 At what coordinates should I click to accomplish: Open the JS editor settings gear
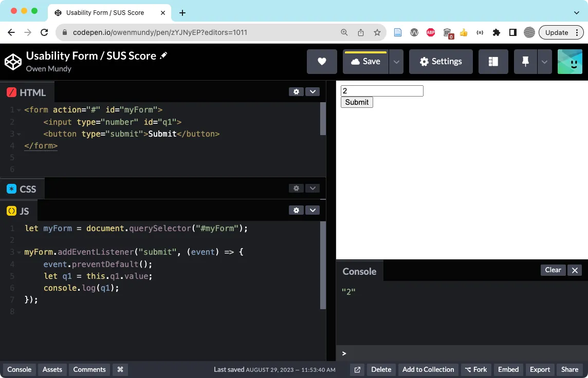click(x=296, y=210)
